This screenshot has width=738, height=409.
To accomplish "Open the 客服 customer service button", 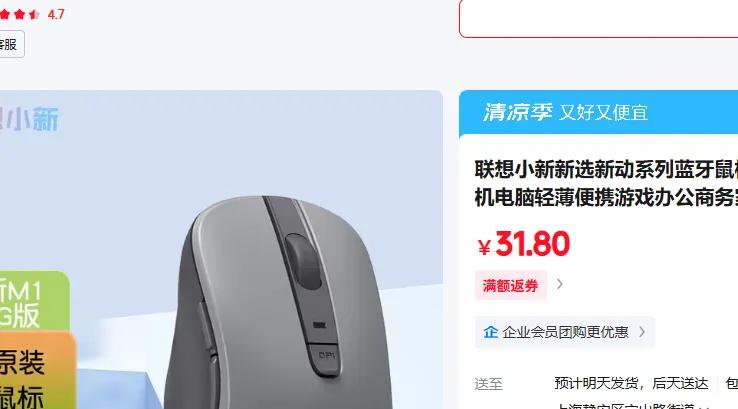I will [x=11, y=44].
